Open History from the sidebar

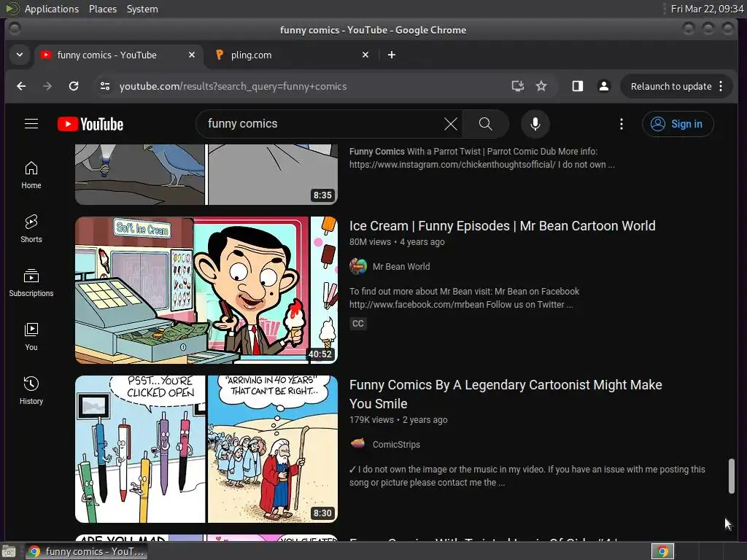coord(31,391)
